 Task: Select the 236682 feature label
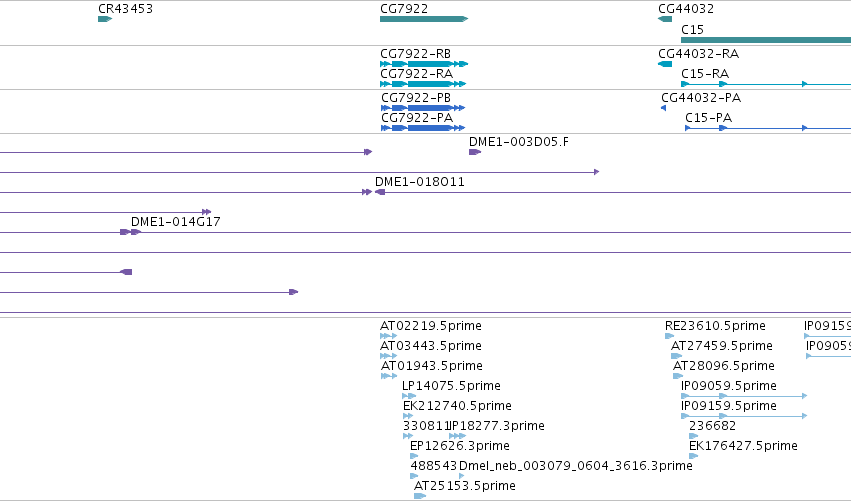click(x=713, y=426)
